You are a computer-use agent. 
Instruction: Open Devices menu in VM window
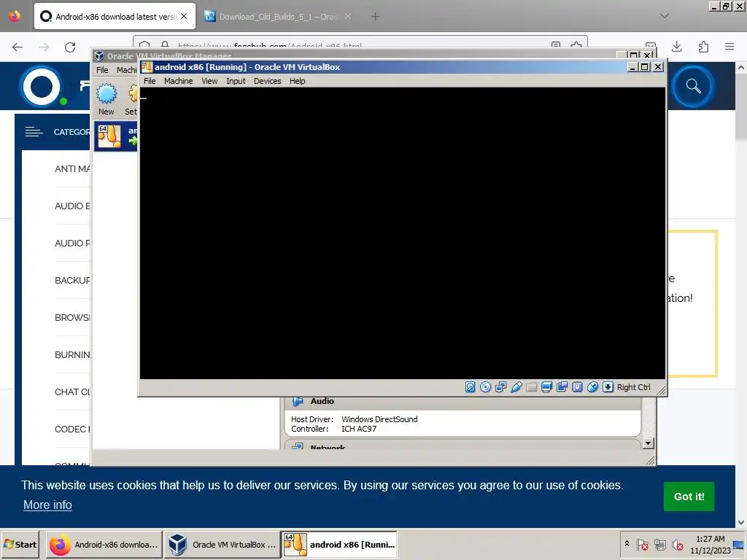click(267, 81)
